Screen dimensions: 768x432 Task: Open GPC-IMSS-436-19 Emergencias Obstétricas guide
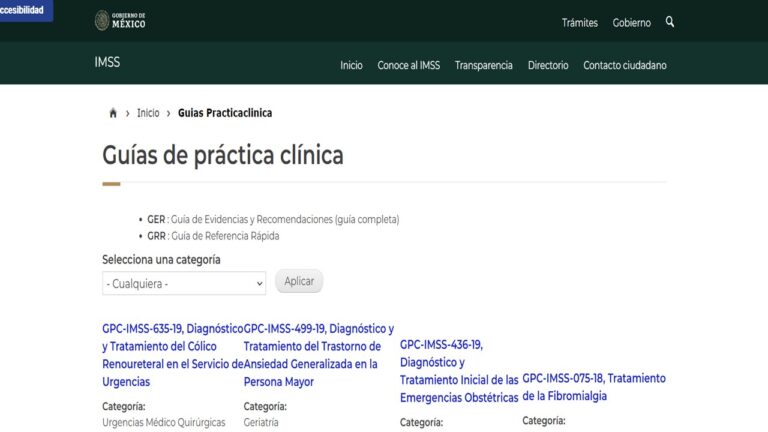point(459,371)
